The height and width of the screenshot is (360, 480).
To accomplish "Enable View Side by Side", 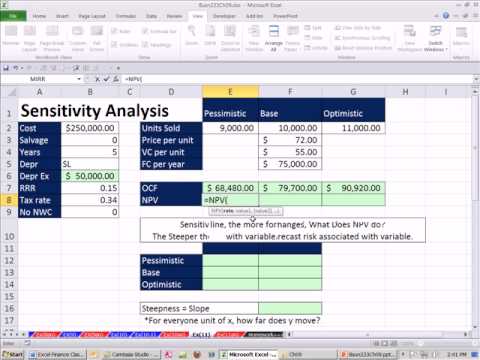I will coord(358,28).
